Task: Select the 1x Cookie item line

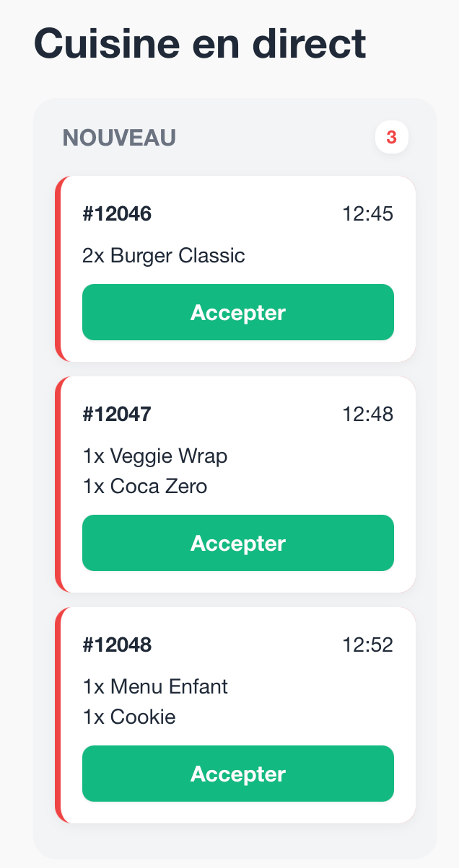Action: (130, 717)
